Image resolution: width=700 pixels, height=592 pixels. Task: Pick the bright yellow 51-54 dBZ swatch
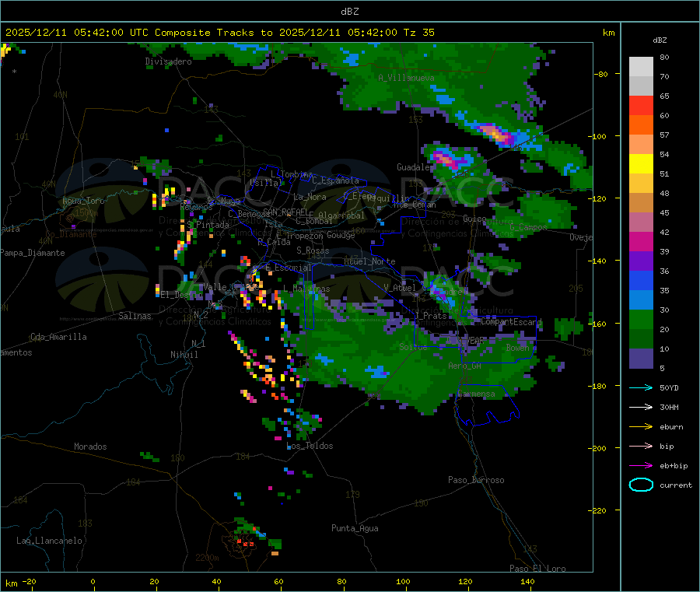coord(641,164)
